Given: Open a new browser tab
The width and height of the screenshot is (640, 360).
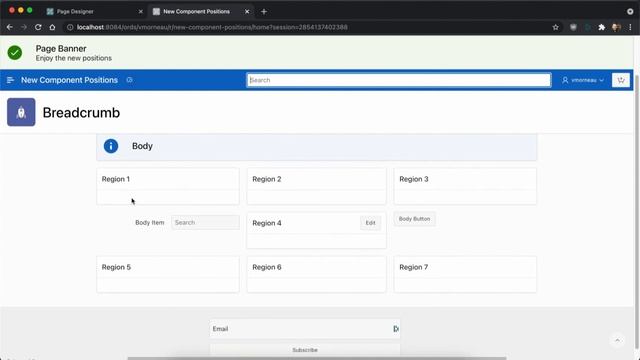Looking at the screenshot, I should point(264,11).
